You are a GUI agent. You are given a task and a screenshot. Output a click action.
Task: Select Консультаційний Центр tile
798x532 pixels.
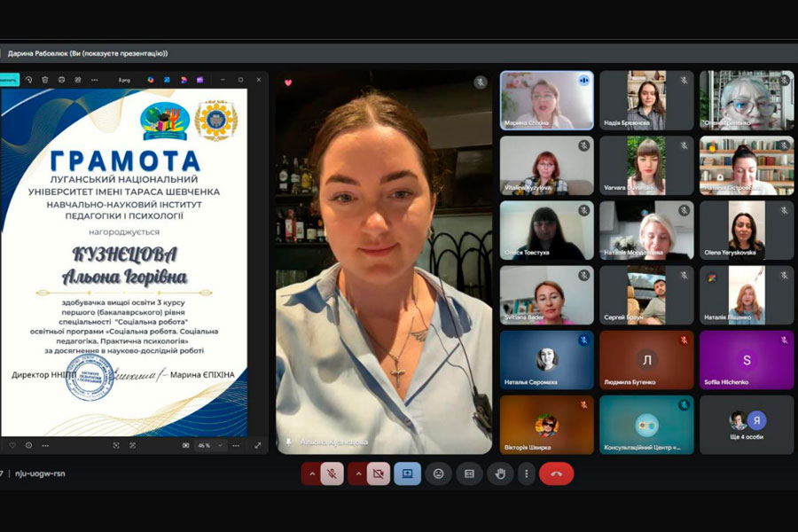tap(646, 425)
